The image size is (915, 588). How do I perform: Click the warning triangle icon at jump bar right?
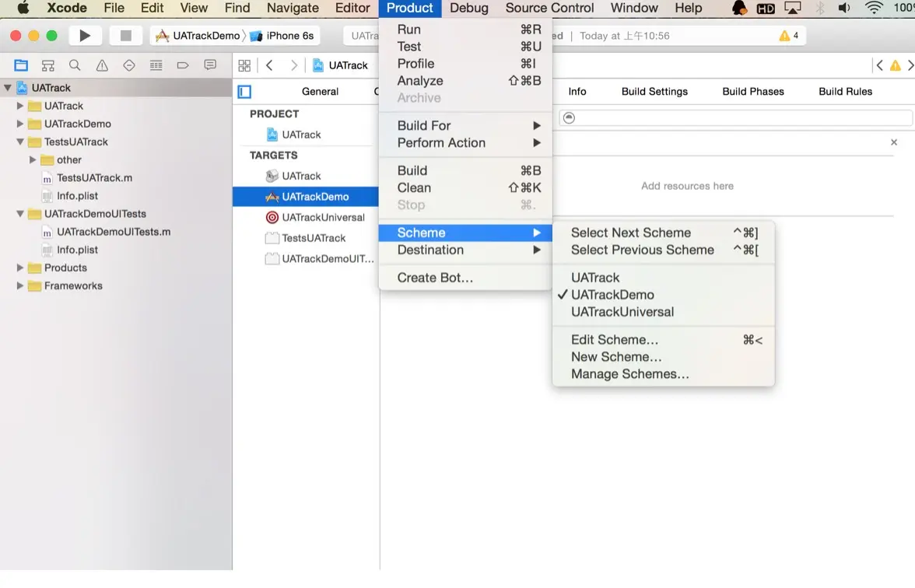[x=895, y=65]
